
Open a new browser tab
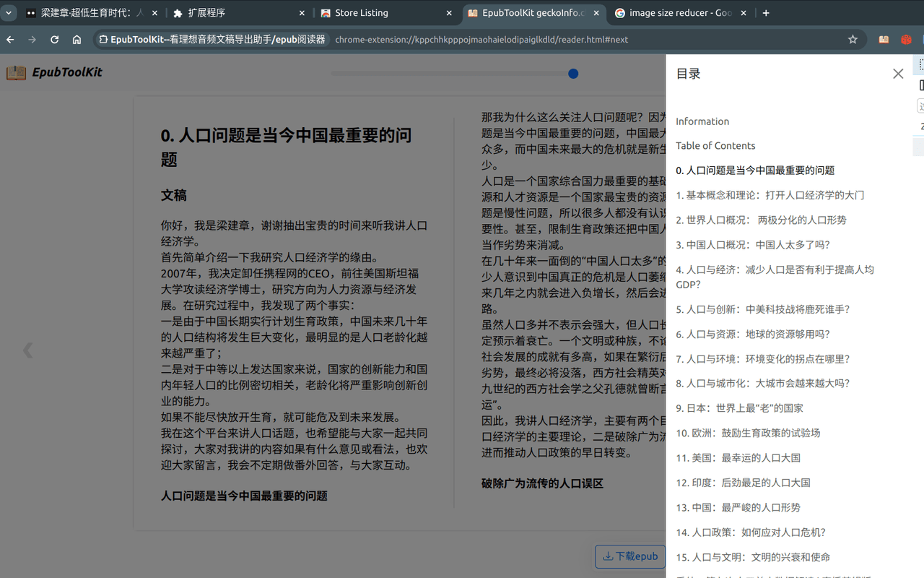click(x=766, y=12)
